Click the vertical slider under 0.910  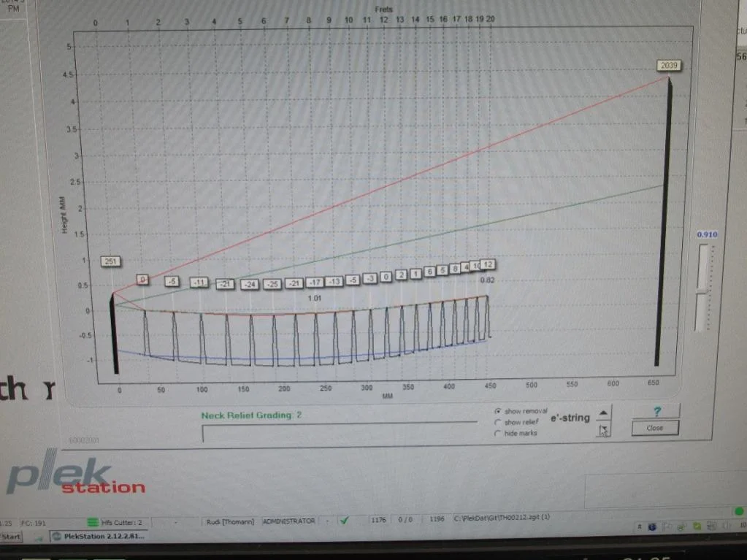tap(702, 288)
